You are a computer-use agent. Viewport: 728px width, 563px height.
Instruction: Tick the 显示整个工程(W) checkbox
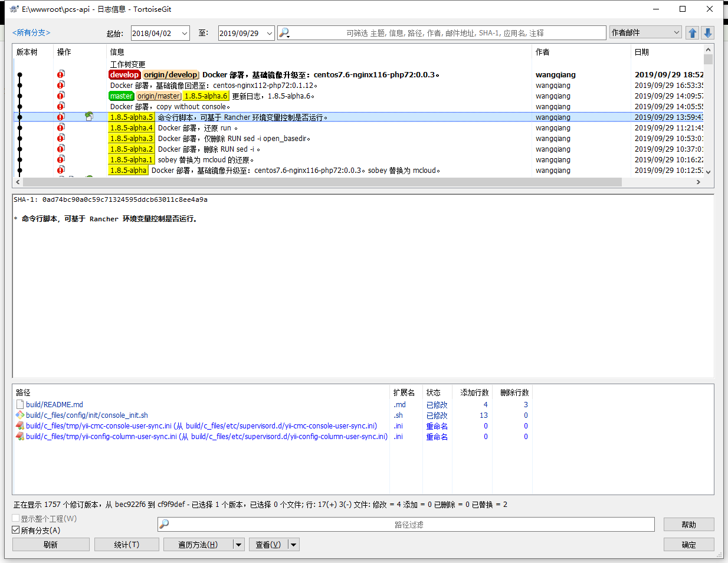(x=16, y=518)
